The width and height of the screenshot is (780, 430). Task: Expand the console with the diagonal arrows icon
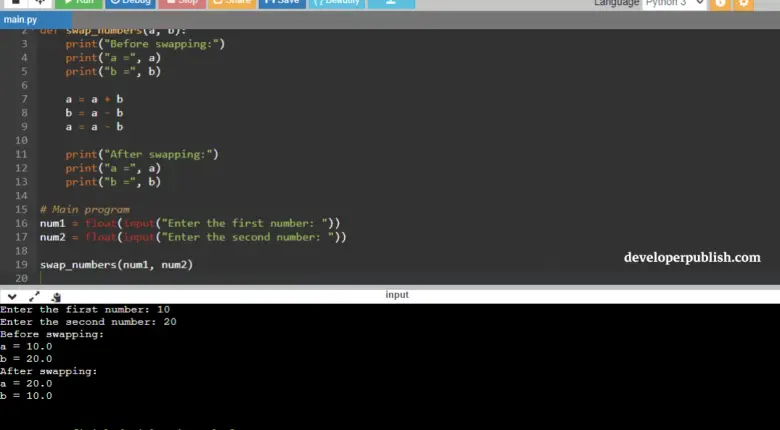34,297
